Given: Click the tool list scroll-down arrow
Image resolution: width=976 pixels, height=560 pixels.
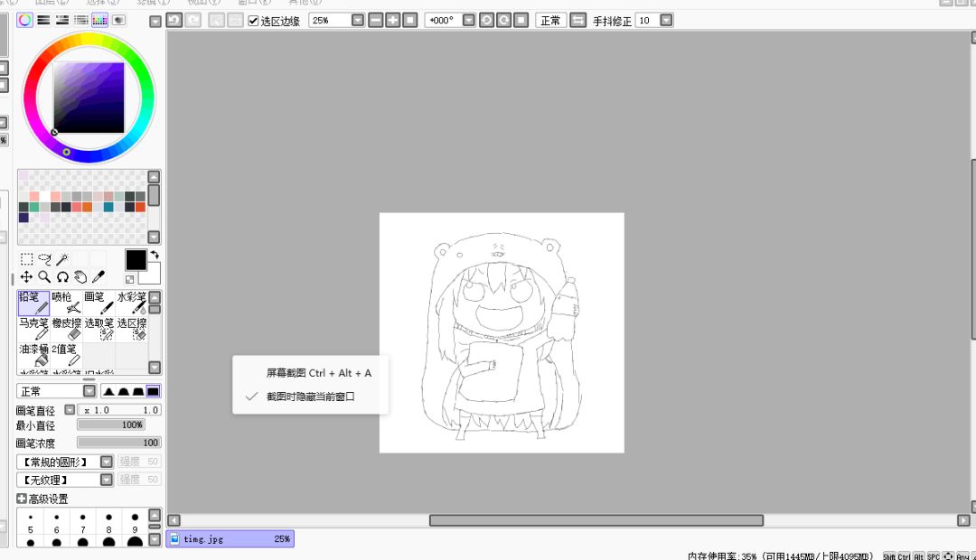Looking at the screenshot, I should tap(155, 367).
